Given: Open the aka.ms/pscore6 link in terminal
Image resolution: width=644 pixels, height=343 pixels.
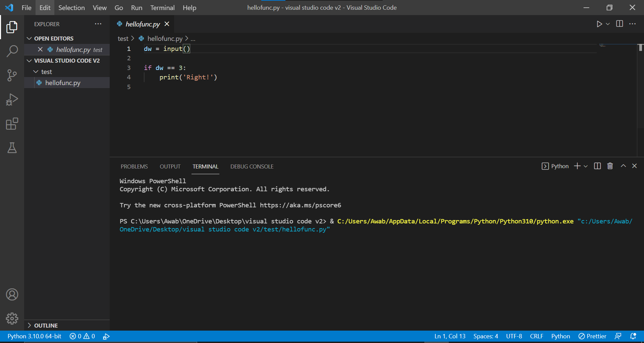Looking at the screenshot, I should coord(300,205).
